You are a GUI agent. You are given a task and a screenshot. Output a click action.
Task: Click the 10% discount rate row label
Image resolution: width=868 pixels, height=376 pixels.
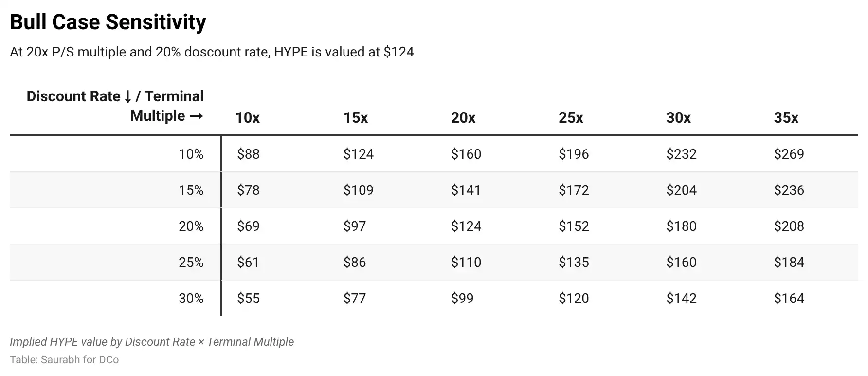[191, 154]
